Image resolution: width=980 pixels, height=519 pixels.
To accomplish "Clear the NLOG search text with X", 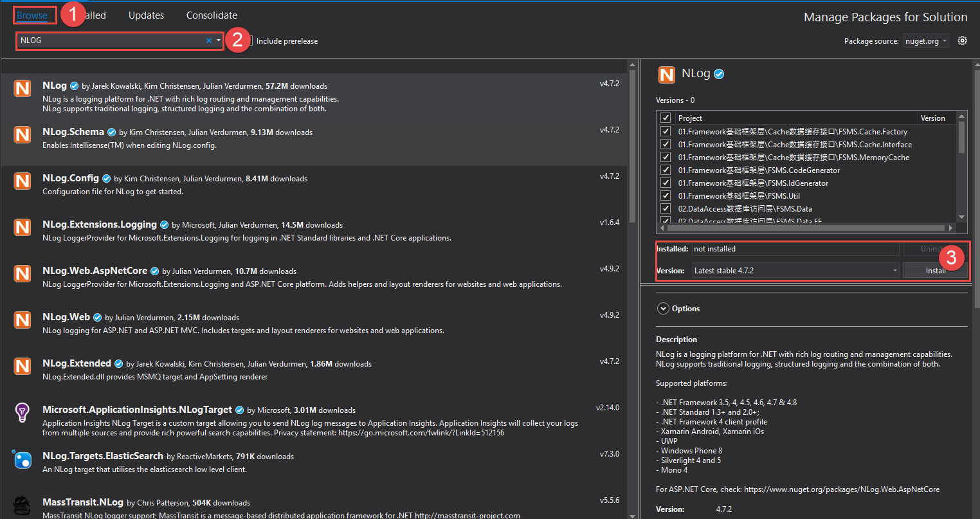I will coord(208,41).
